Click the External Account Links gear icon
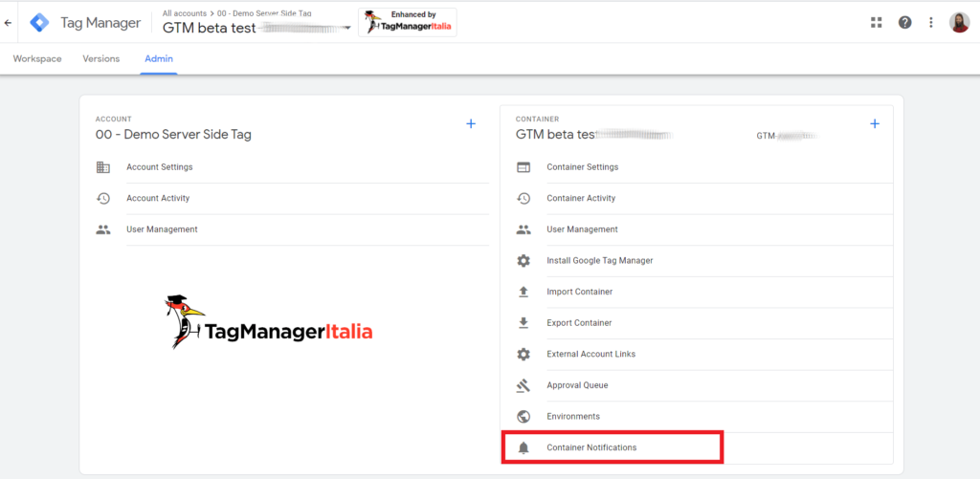The image size is (980, 479). click(x=523, y=354)
